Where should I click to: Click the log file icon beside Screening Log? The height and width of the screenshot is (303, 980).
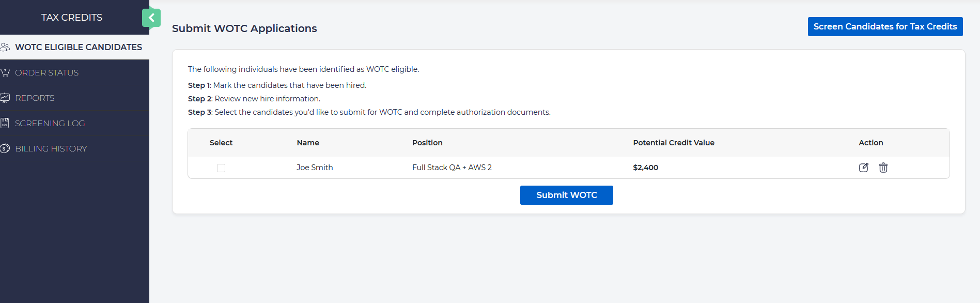[x=5, y=123]
